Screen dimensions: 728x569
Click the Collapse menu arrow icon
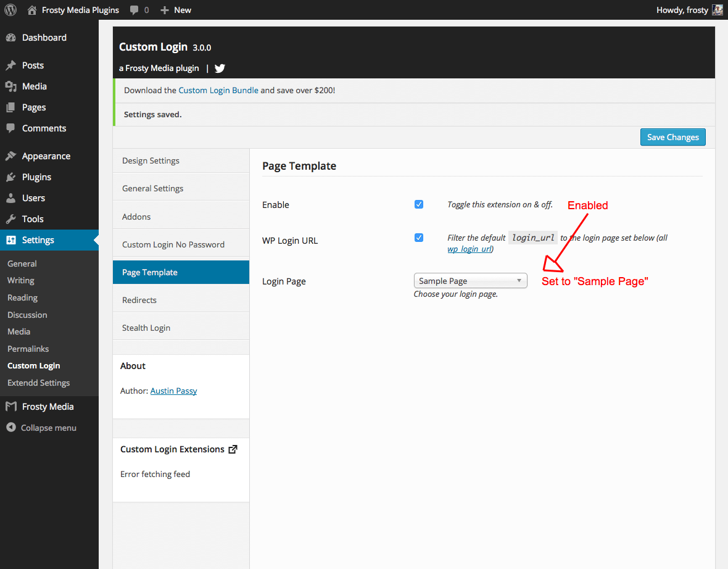click(11, 427)
